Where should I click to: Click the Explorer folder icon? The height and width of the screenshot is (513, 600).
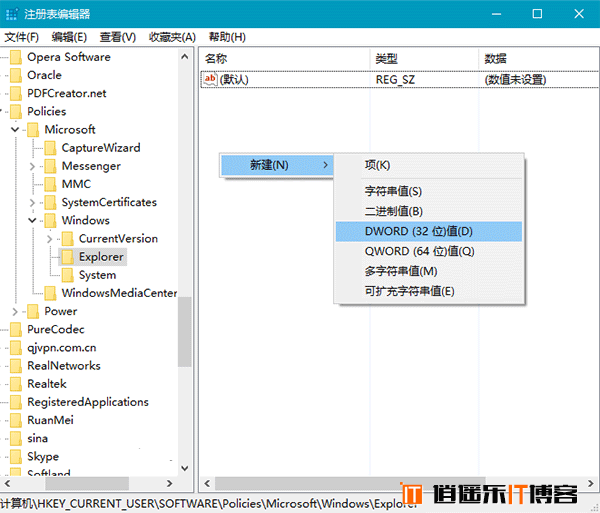pyautogui.click(x=67, y=257)
